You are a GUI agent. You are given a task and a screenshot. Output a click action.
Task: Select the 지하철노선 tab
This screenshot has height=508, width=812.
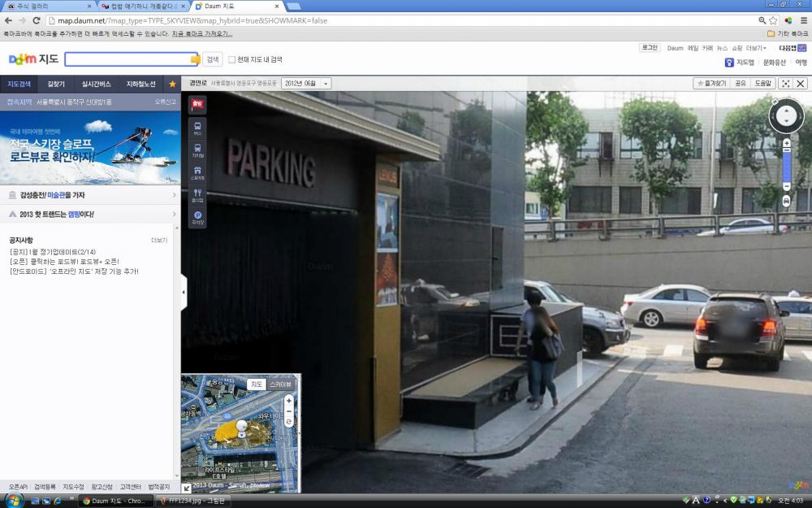tap(140, 84)
